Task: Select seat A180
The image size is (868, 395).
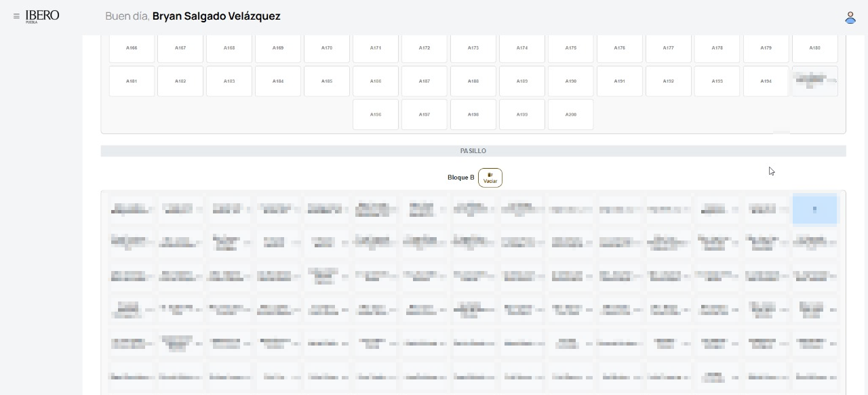Action: click(814, 48)
